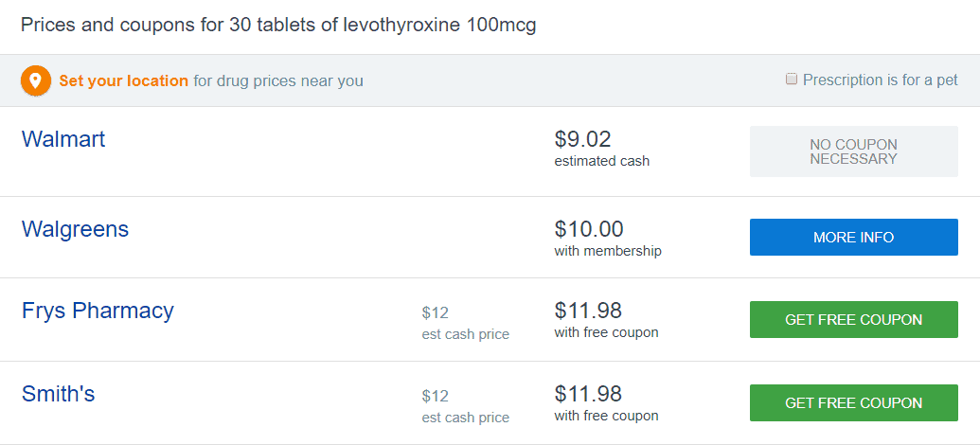The image size is (980, 445).
Task: Check the Prescription is for a pet box
Action: 792,80
